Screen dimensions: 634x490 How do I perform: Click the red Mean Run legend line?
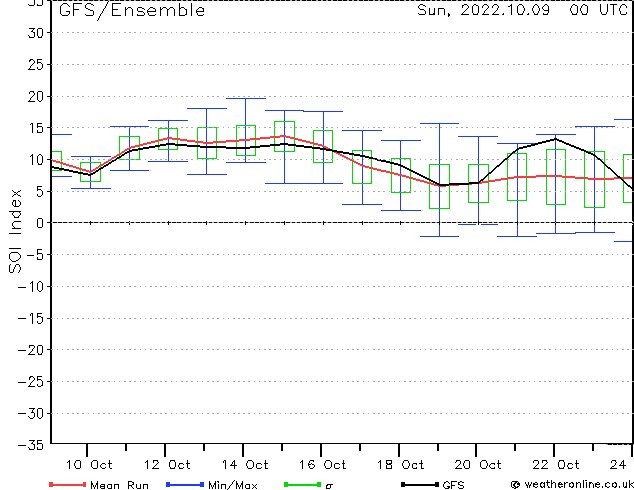pyautogui.click(x=67, y=484)
